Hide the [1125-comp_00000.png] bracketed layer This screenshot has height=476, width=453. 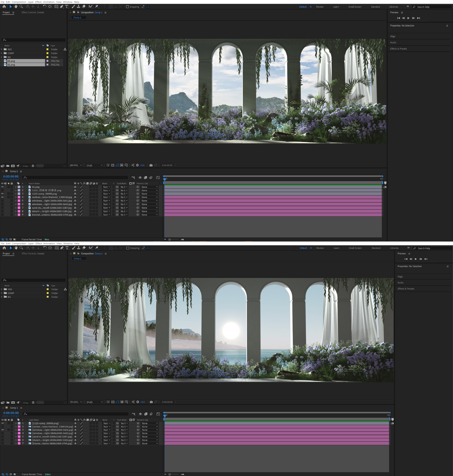click(2, 423)
